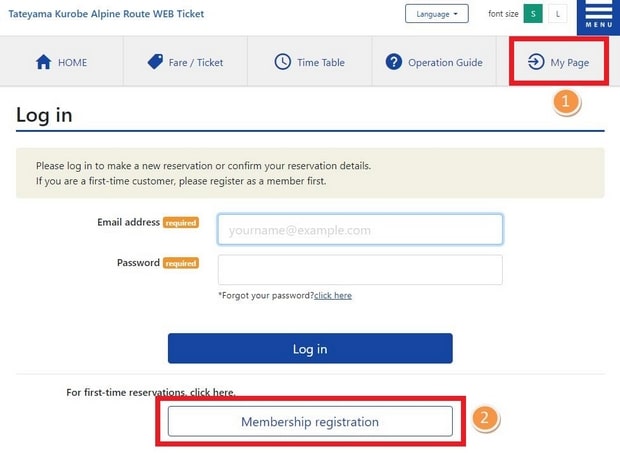The image size is (620, 453).
Task: Open the hamburger MENU icon
Action: [598, 17]
